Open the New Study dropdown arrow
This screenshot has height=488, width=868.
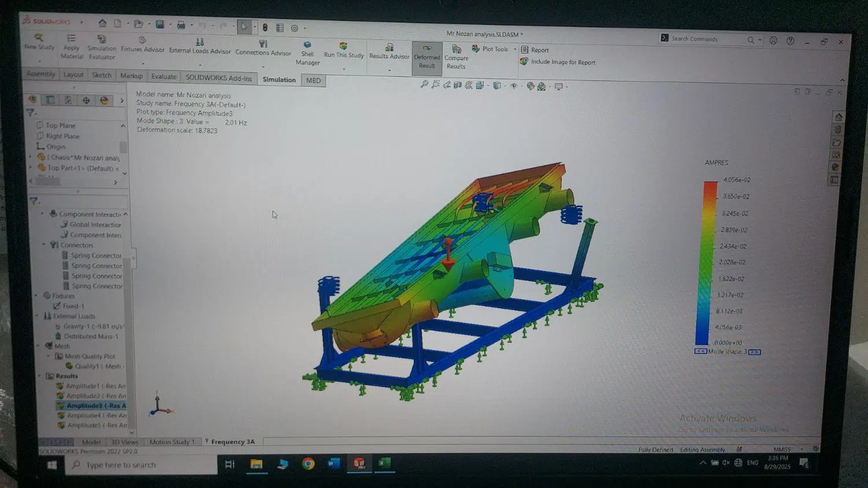(39, 60)
